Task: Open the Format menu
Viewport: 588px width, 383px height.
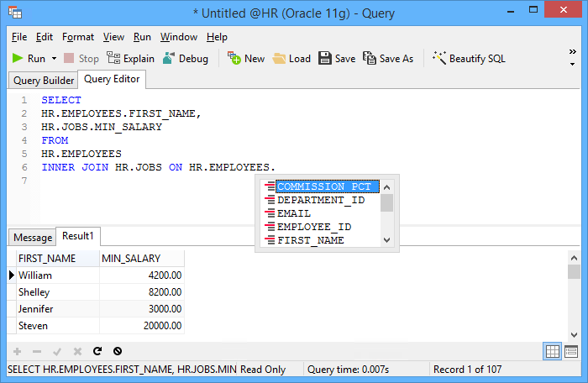Action: click(x=78, y=37)
